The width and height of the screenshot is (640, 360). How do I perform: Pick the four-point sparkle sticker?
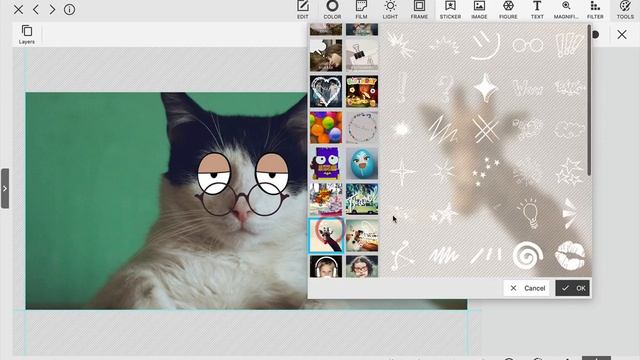pyautogui.click(x=485, y=87)
